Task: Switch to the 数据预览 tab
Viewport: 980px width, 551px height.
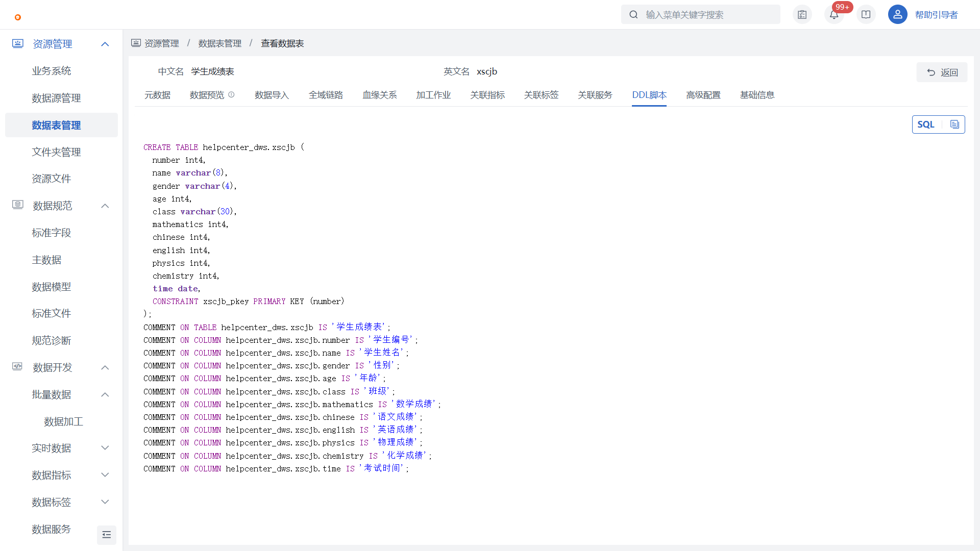Action: tap(207, 95)
